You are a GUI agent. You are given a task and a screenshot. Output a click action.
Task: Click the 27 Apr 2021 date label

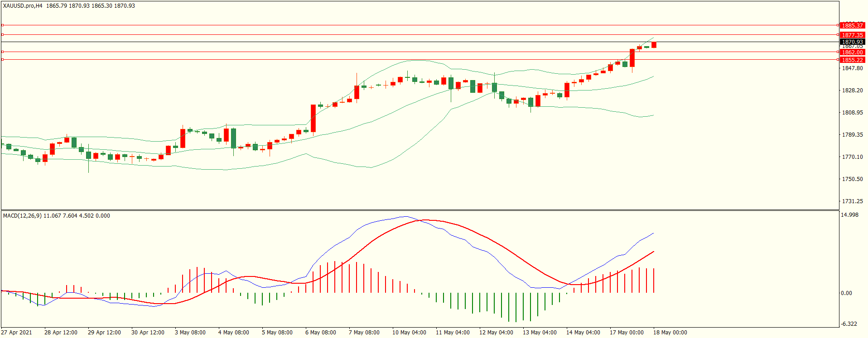click(x=16, y=333)
